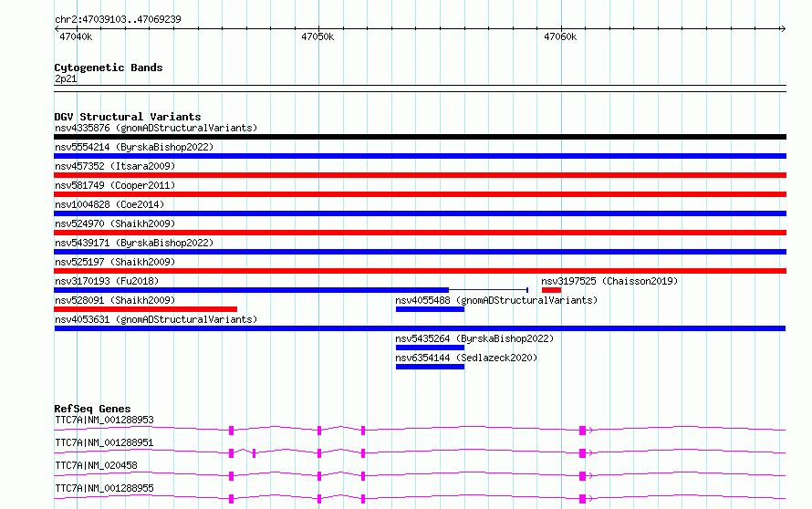Open TTC7A|NM_020458 transcript label
Screen dimensions: 812x509
96,465
